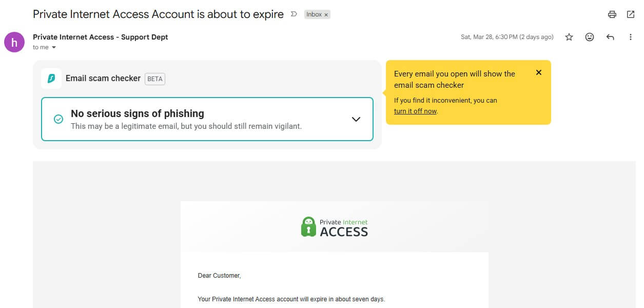
Task: Click the snooze icon beside the subject
Action: point(294,14)
